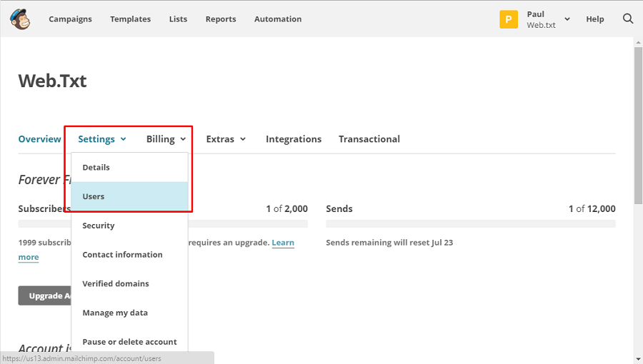The height and width of the screenshot is (364, 643).
Task: Click the '1 of 12,000' sends count
Action: (x=592, y=209)
